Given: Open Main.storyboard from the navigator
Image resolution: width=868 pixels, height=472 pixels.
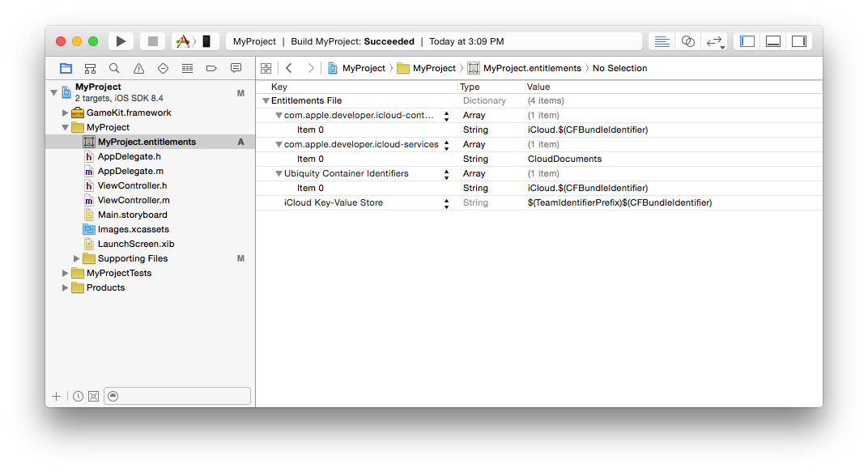Looking at the screenshot, I should (132, 215).
